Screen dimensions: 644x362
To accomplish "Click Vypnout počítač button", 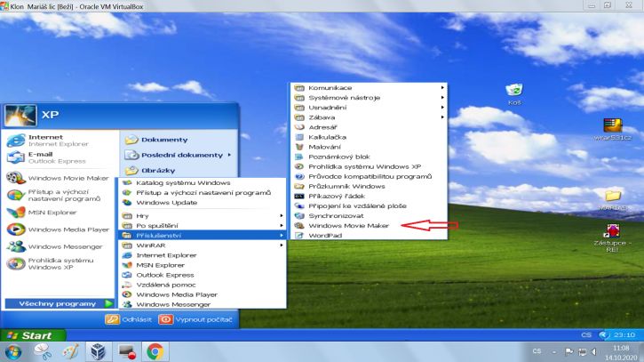I will (195, 319).
